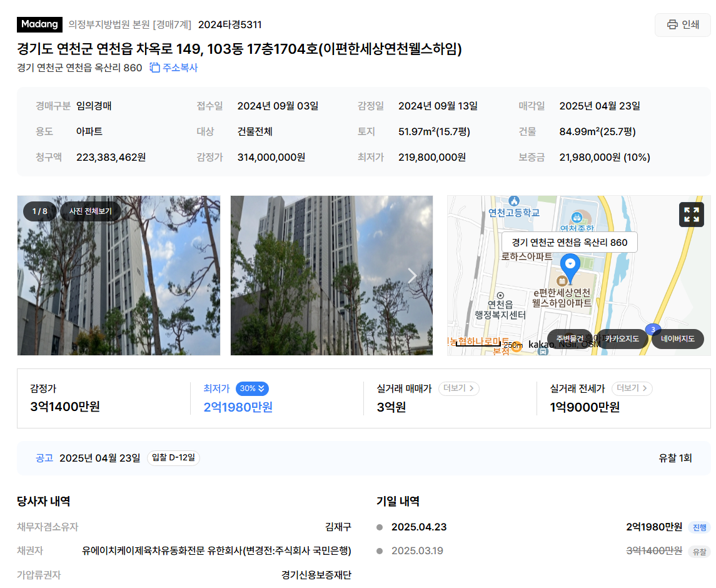This screenshot has height=588, width=716.
Task: Click the 입찰 D-12일 badge
Action: (x=173, y=457)
